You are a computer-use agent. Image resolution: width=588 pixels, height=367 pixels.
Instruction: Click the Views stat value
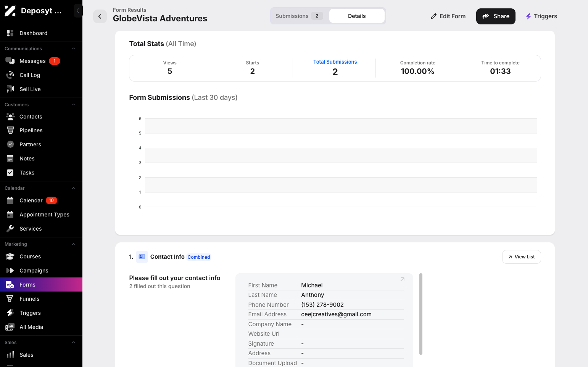click(x=170, y=71)
